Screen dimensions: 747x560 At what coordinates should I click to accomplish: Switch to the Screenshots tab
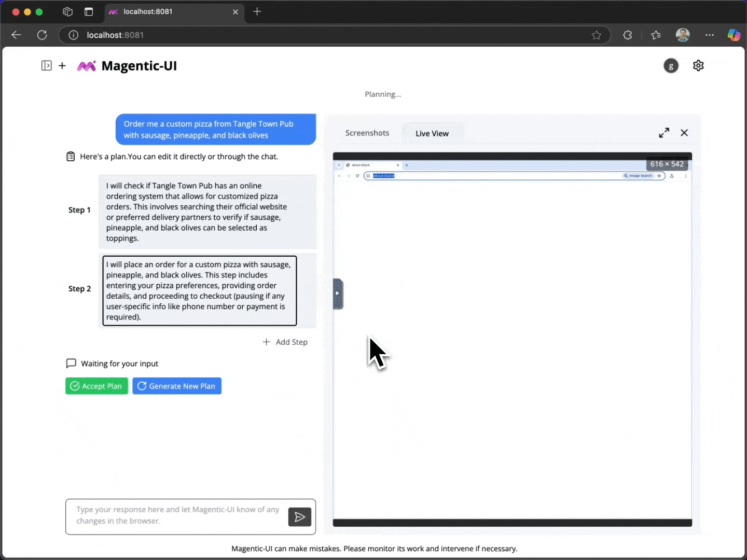tap(367, 133)
